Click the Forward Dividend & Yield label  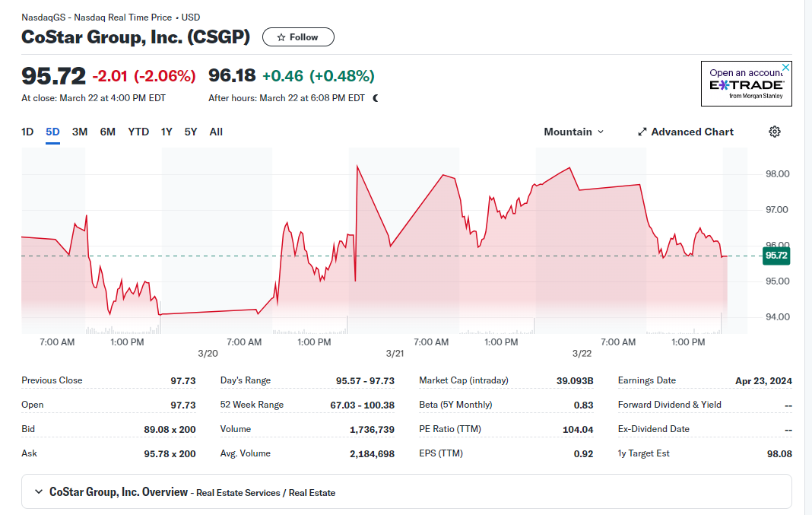(670, 405)
